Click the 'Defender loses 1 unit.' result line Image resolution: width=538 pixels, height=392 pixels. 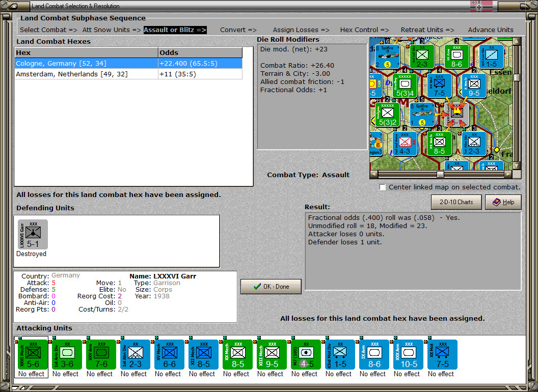coord(344,242)
